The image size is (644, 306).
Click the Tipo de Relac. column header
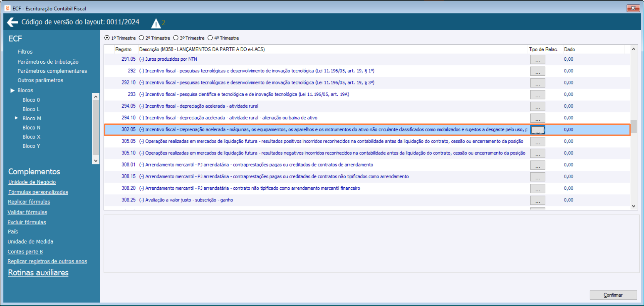(x=544, y=49)
